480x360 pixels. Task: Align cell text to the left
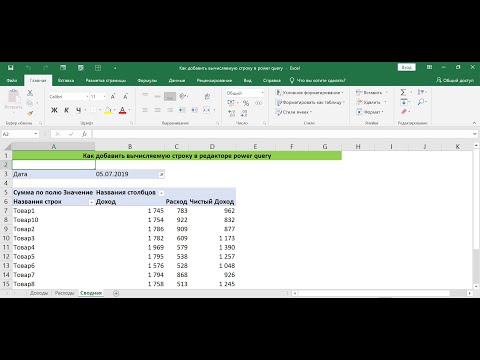pyautogui.click(x=145, y=110)
